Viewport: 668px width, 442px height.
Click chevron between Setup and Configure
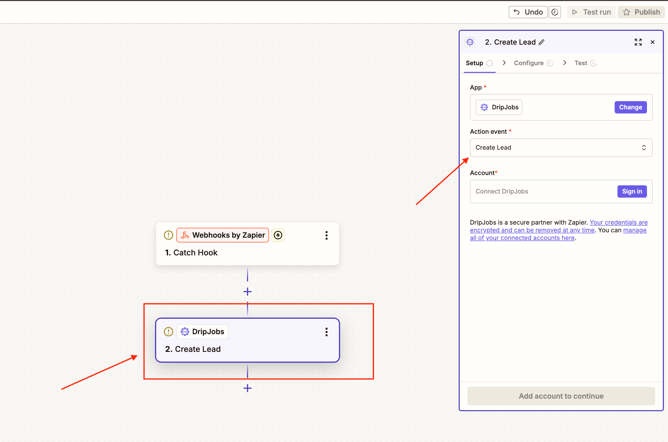504,63
